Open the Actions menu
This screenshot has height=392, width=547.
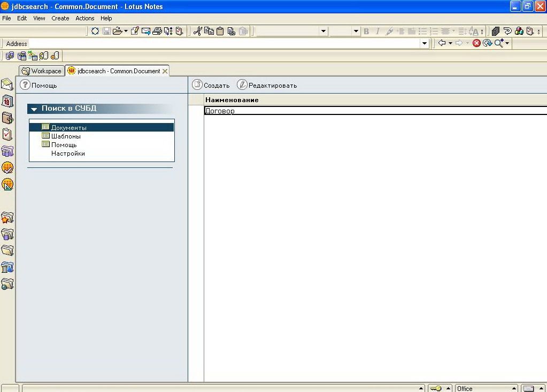tap(84, 18)
